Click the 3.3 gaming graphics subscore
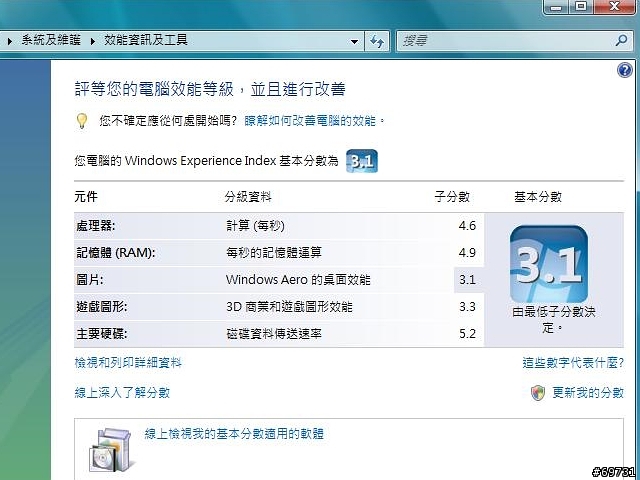The image size is (640, 480). pos(467,307)
